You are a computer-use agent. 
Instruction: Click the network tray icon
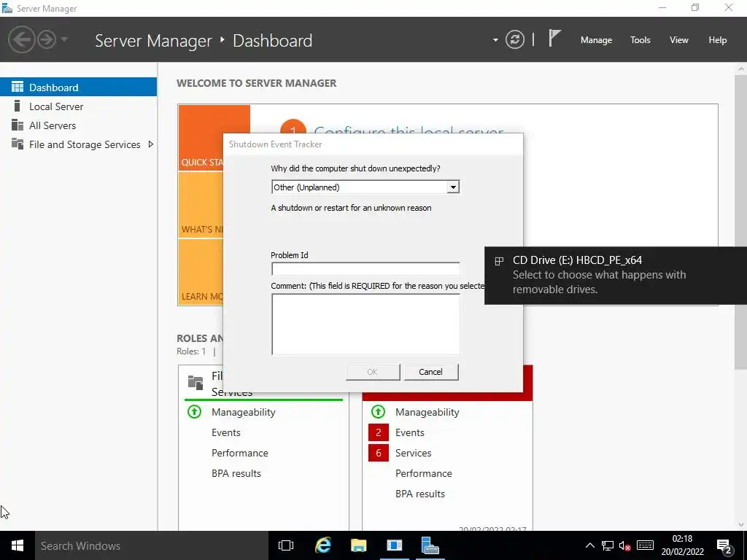(608, 545)
